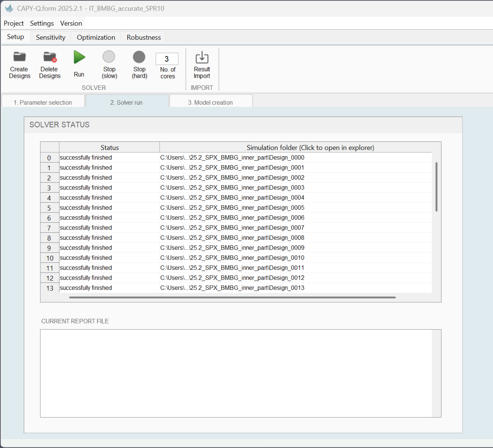Viewport: 493px width, 448px height.
Task: Click the horizontal scrollbar under the status table
Action: pos(232,297)
